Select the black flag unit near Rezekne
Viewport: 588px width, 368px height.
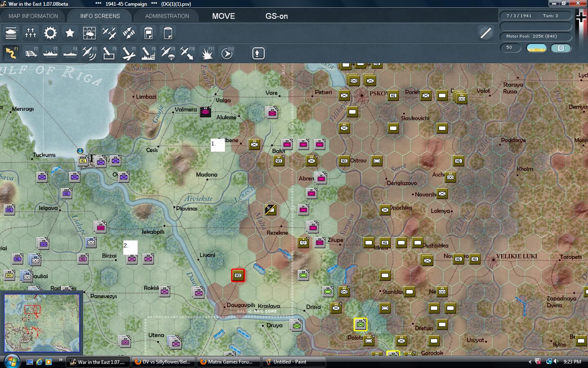tap(270, 210)
